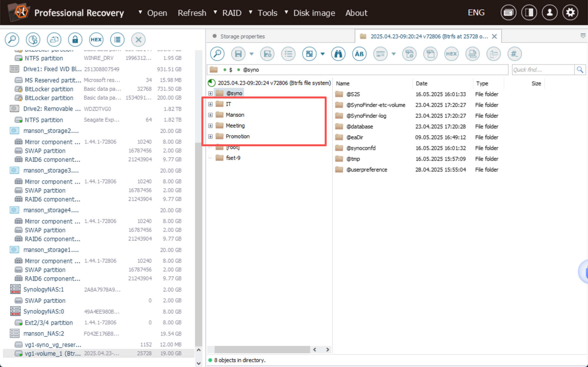The height and width of the screenshot is (367, 588).
Task: Click the About menu item
Action: tap(356, 13)
